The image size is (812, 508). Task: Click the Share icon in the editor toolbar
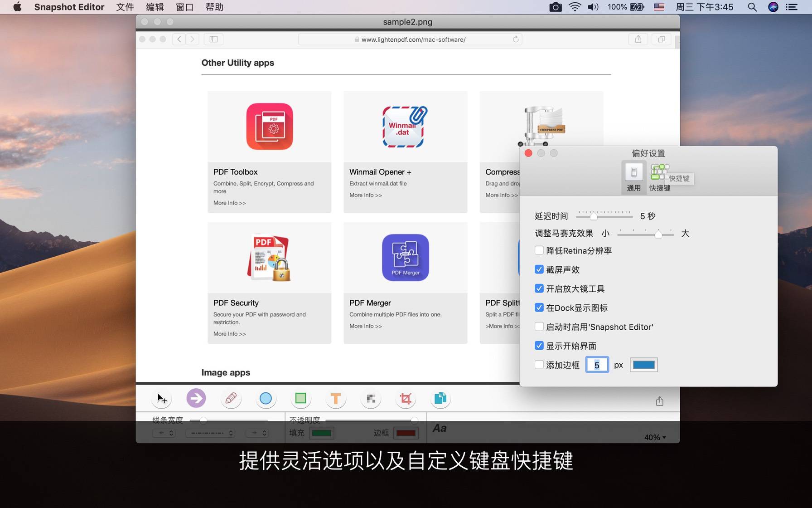(x=660, y=401)
